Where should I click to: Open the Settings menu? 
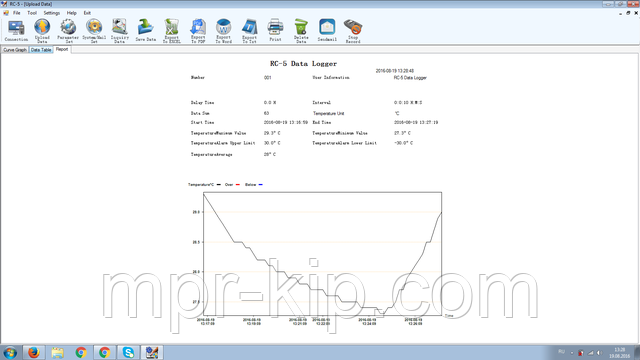tap(51, 13)
